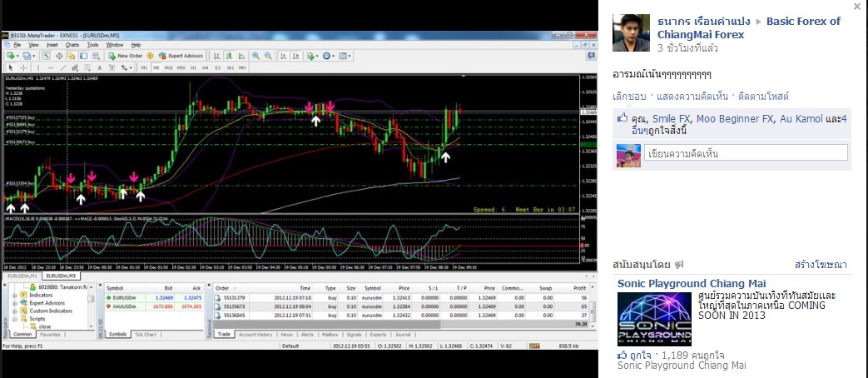This screenshot has width=868, height=378.
Task: Toggle the Chart Shift icon
Action: click(296, 56)
